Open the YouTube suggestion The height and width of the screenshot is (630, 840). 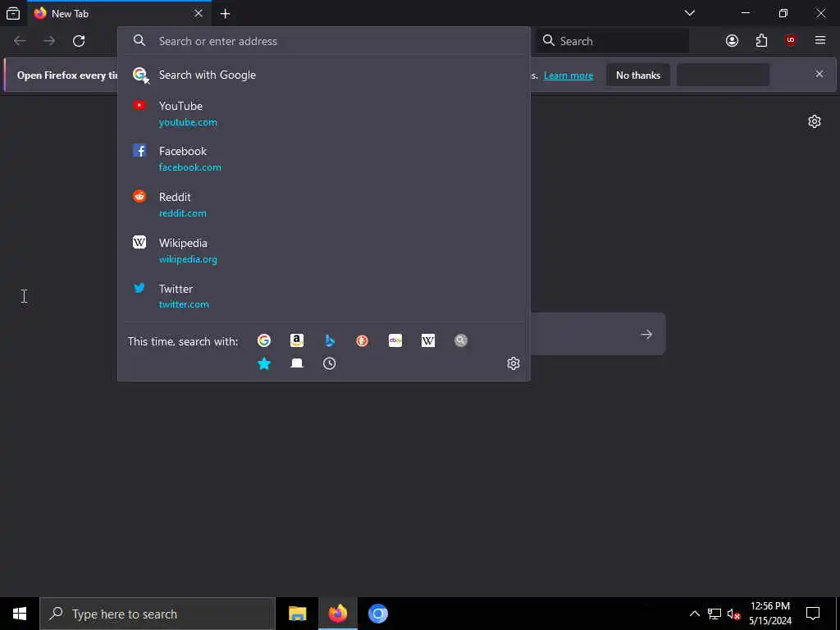(x=323, y=113)
